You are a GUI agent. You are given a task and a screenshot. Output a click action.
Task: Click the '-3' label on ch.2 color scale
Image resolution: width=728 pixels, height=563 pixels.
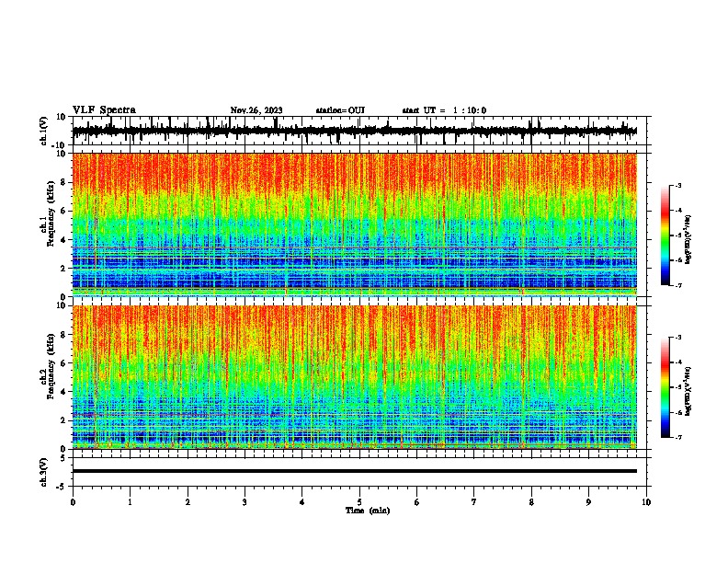pyautogui.click(x=678, y=338)
